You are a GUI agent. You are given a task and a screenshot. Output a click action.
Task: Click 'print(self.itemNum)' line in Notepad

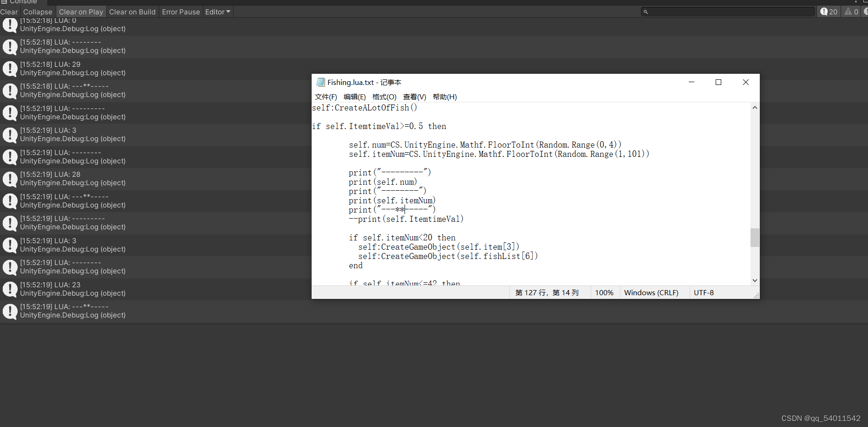click(x=392, y=201)
